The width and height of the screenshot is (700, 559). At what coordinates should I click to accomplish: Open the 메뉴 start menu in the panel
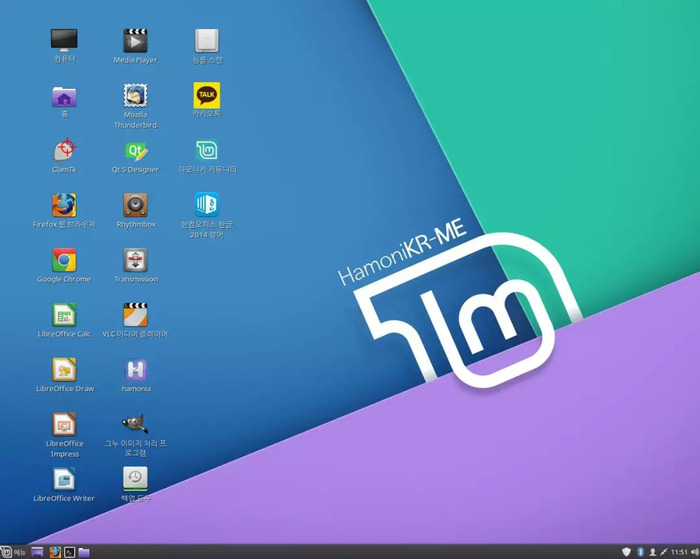click(13, 552)
